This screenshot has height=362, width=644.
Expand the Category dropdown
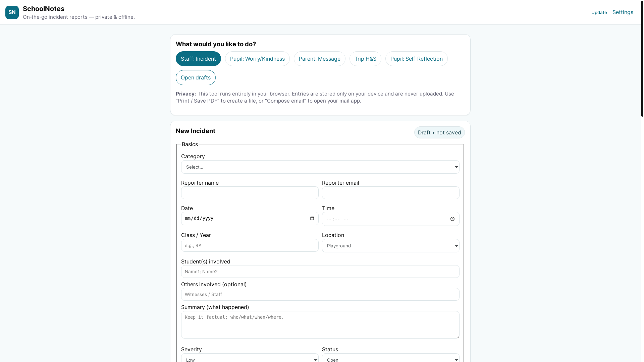(x=320, y=167)
